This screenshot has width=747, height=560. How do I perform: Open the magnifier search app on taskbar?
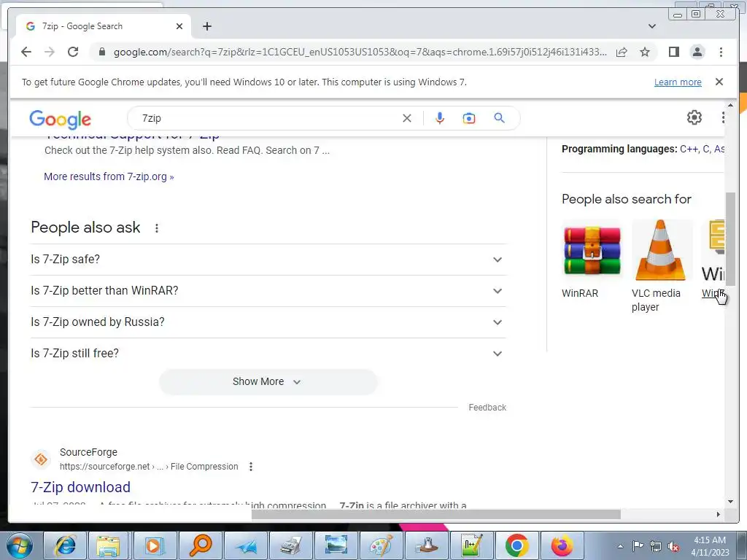[200, 545]
